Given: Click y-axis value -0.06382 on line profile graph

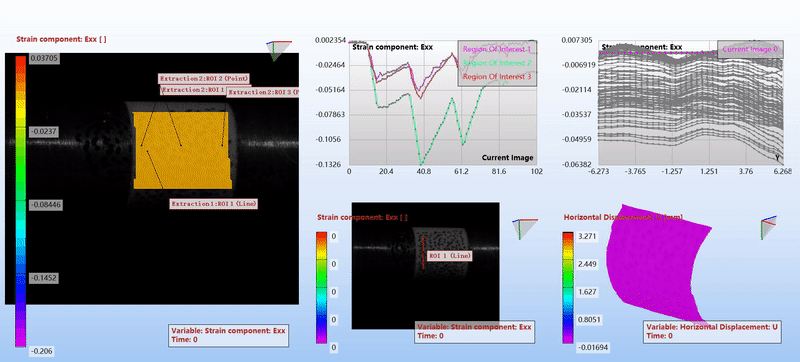Looking at the screenshot, I should tap(577, 164).
